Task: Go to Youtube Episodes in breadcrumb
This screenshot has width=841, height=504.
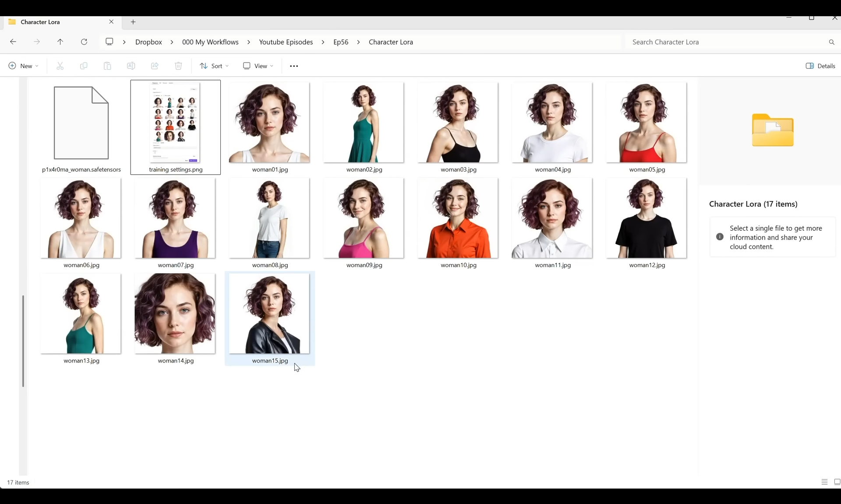Action: [x=286, y=42]
